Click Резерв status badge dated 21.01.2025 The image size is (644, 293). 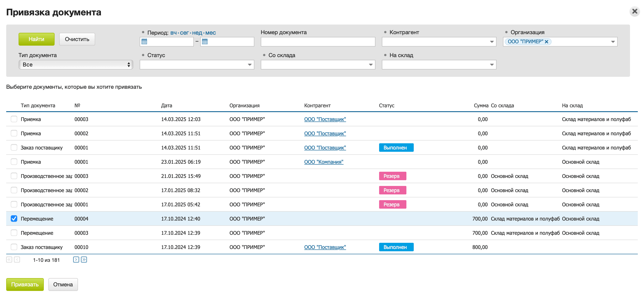(x=392, y=176)
